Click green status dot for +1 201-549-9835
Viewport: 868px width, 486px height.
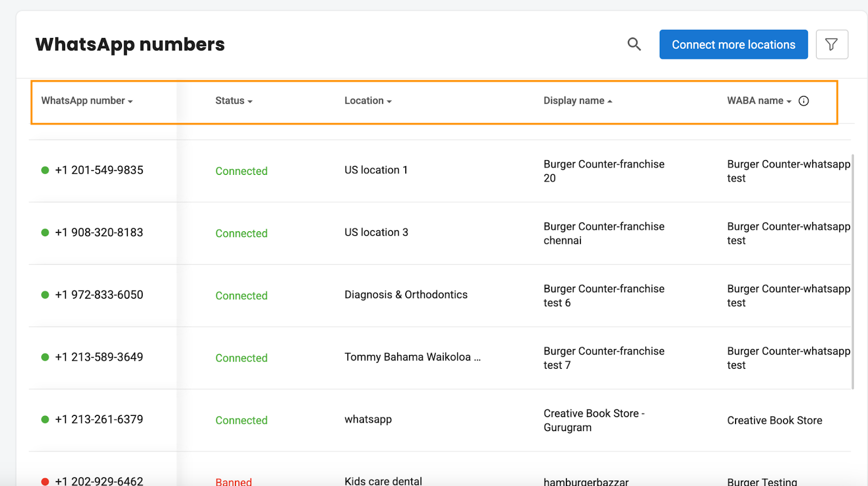pos(45,171)
